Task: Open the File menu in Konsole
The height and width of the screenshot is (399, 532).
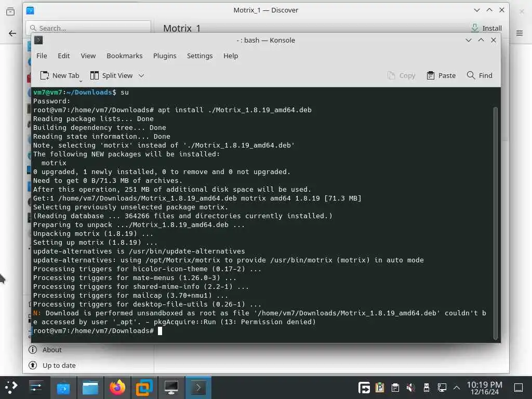Action: 42,56
